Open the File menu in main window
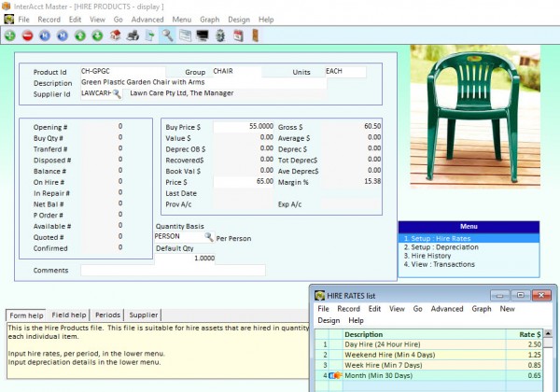This screenshot has height=392, width=560. (x=23, y=20)
